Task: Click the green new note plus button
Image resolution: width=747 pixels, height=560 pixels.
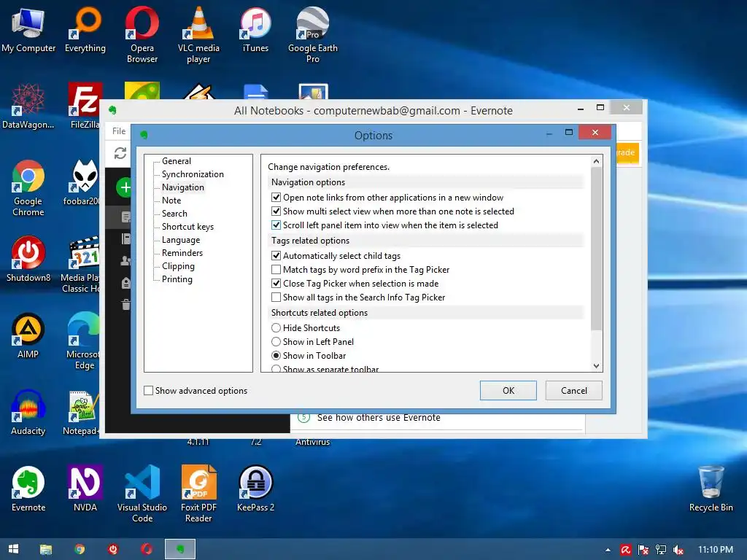Action: [123, 187]
